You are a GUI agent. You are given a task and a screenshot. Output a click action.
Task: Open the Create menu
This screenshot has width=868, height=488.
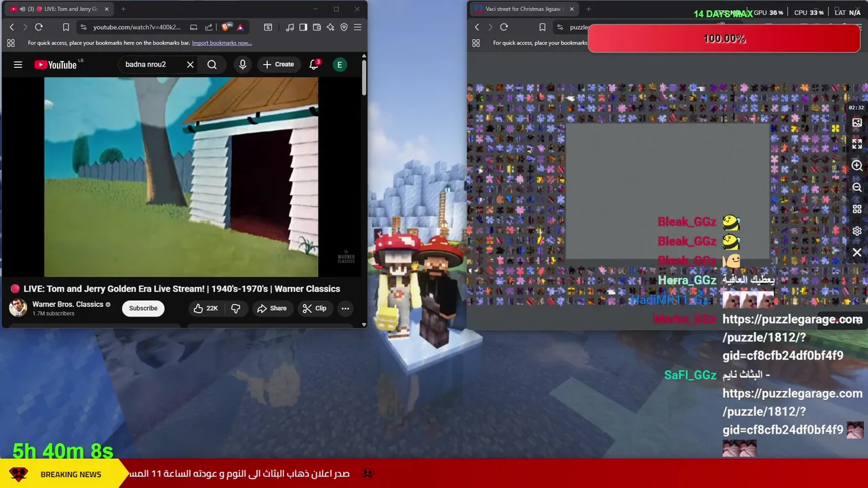click(x=278, y=64)
